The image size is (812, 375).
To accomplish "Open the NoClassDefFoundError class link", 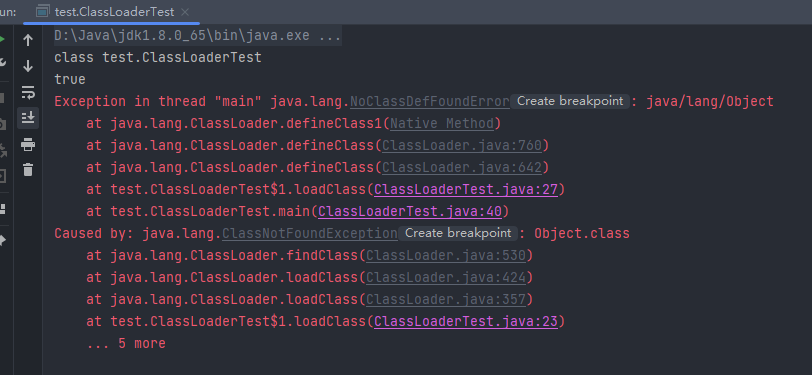I will click(x=430, y=102).
